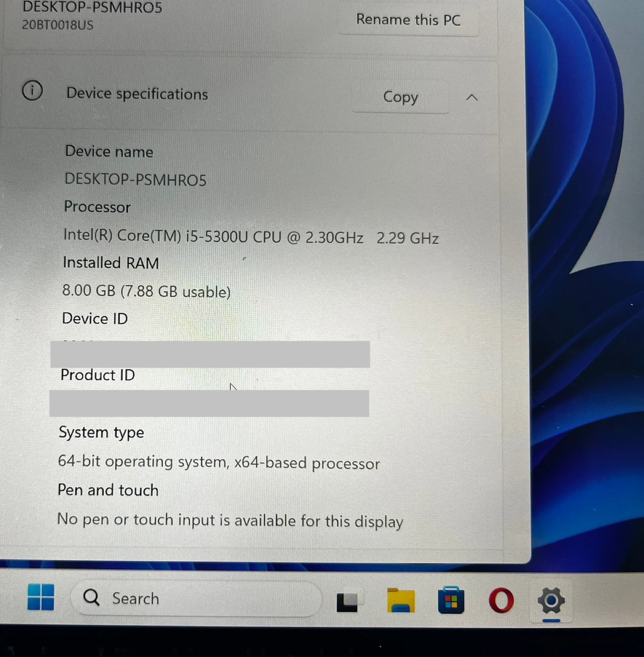644x657 pixels.
Task: Select the No pen or touch input text
Action: [230, 521]
